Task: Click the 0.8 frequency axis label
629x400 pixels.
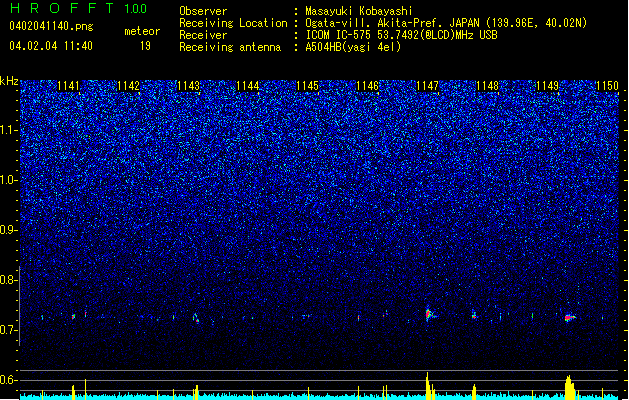Action: coord(9,280)
